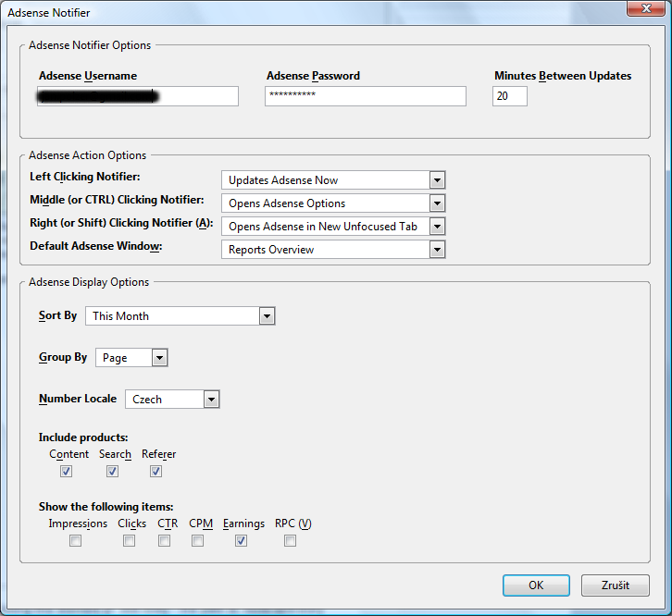Click the Number Locale label
This screenshot has width=672, height=616.
pos(78,399)
